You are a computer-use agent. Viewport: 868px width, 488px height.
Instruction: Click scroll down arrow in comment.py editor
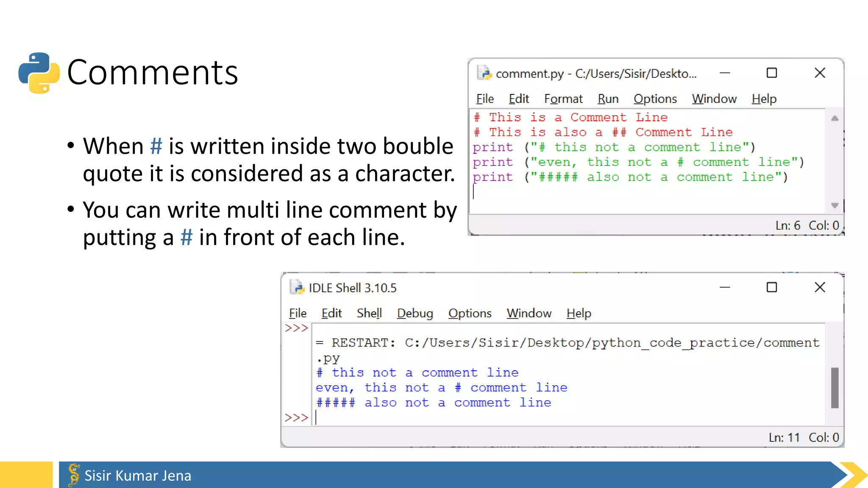pos(835,205)
